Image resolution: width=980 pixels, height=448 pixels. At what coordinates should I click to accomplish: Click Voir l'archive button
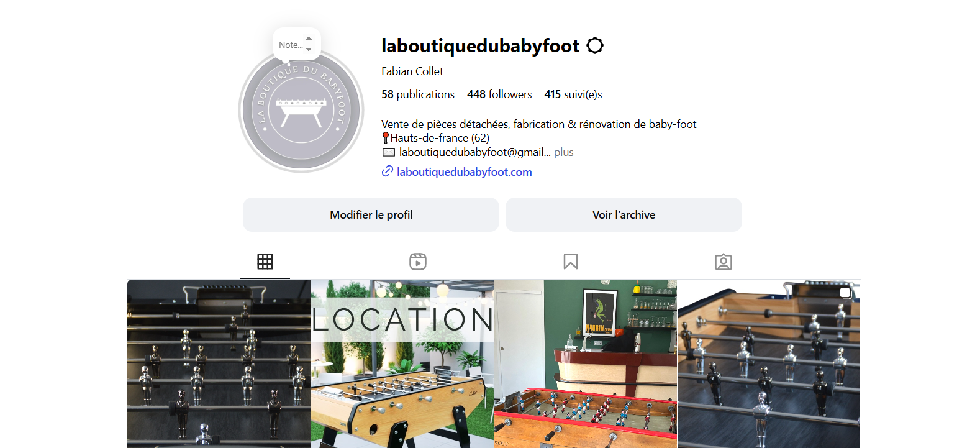[x=624, y=215]
